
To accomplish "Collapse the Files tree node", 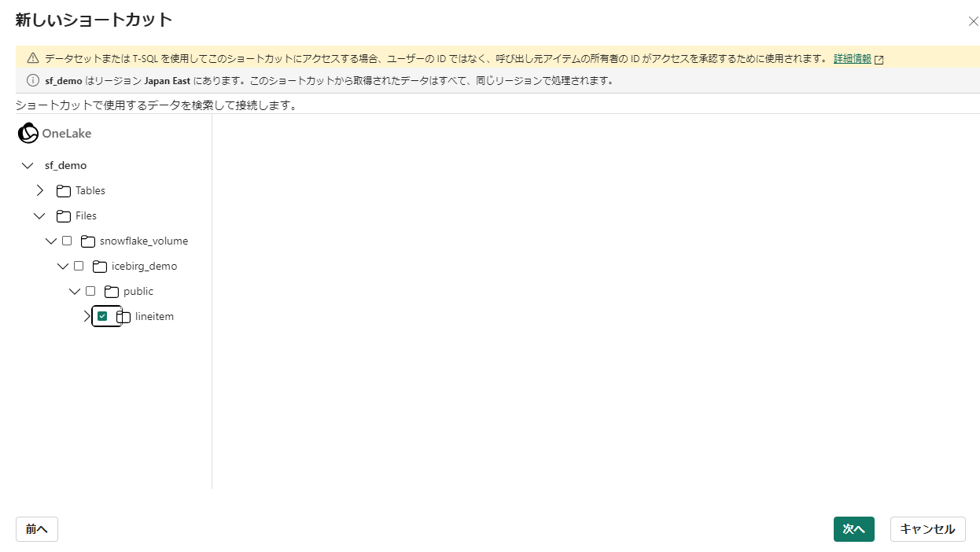I will (x=40, y=215).
